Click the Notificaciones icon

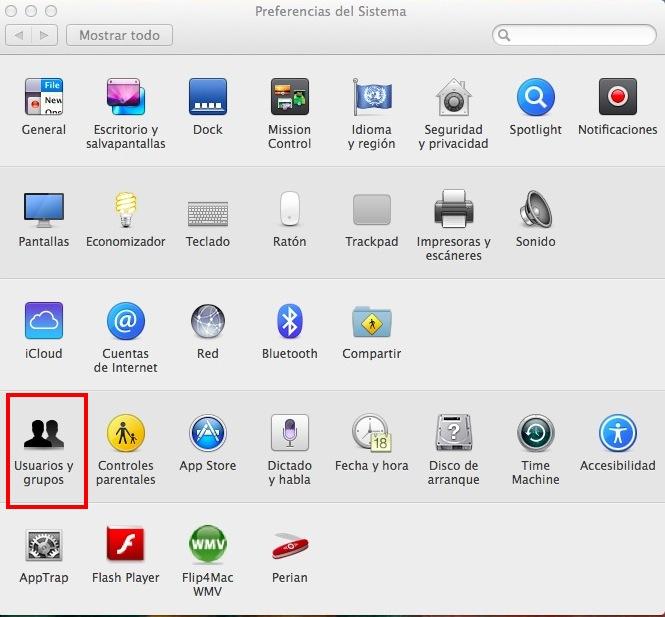(x=617, y=98)
